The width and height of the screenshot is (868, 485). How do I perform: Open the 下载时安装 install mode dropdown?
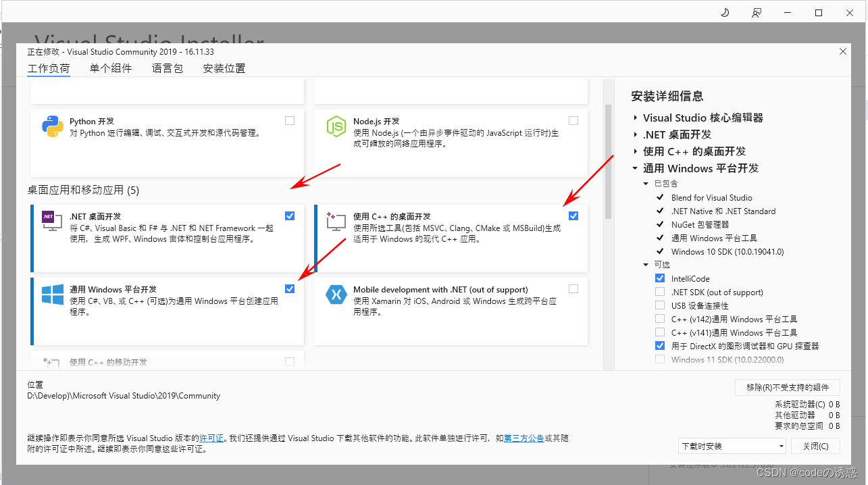coord(732,446)
